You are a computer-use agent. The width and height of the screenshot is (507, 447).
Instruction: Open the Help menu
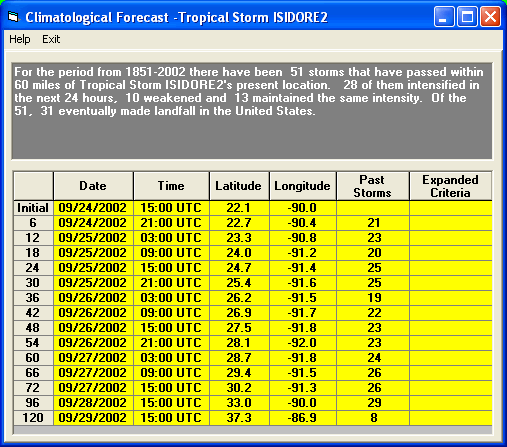point(20,39)
